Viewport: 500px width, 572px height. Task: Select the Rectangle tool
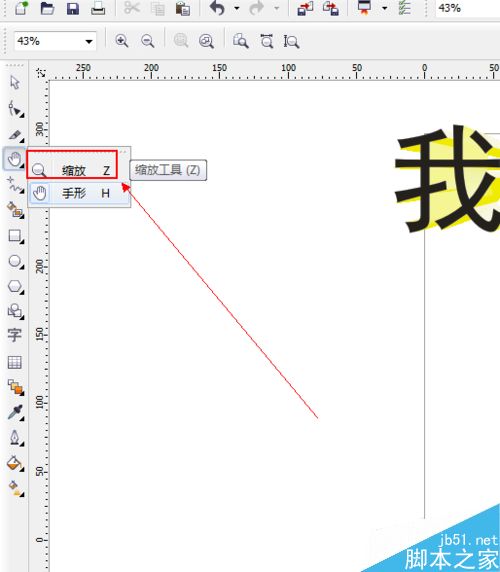click(15, 236)
